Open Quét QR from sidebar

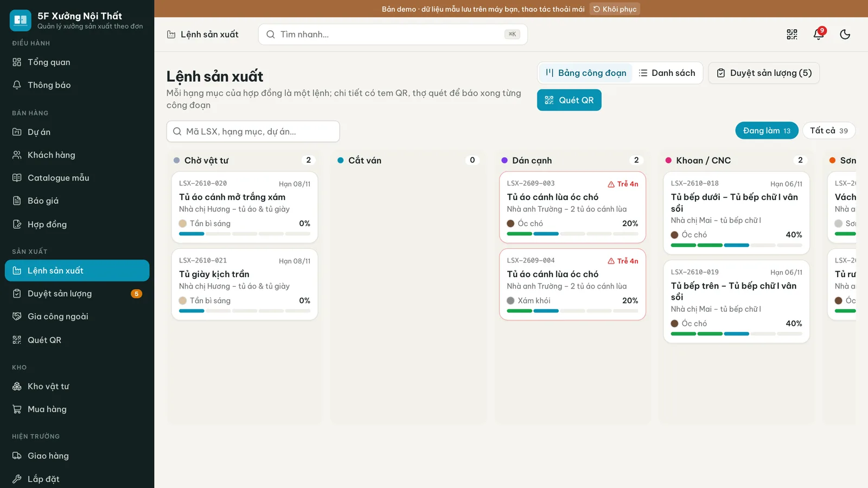click(77, 340)
